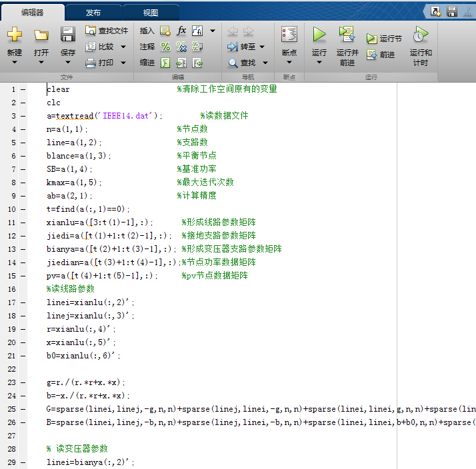Click the Run Section (运行节) icon
Screen dimensions: 476x469
[x=372, y=39]
